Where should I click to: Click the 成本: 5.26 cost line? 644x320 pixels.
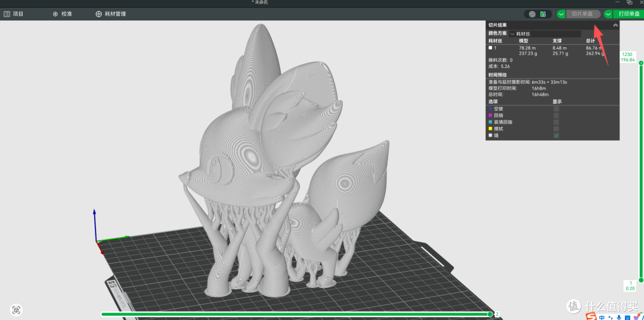click(499, 66)
